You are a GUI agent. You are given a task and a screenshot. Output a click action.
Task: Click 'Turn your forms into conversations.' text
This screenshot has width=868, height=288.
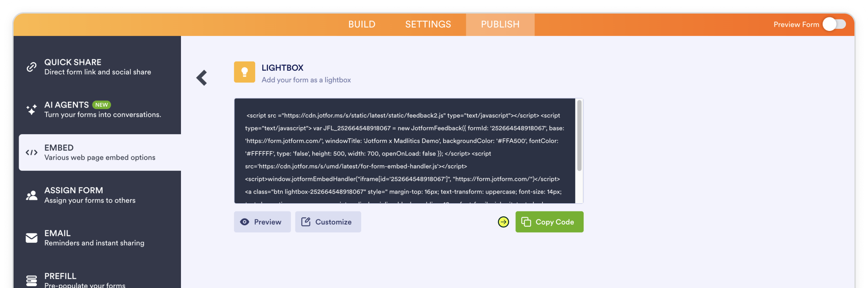(103, 115)
